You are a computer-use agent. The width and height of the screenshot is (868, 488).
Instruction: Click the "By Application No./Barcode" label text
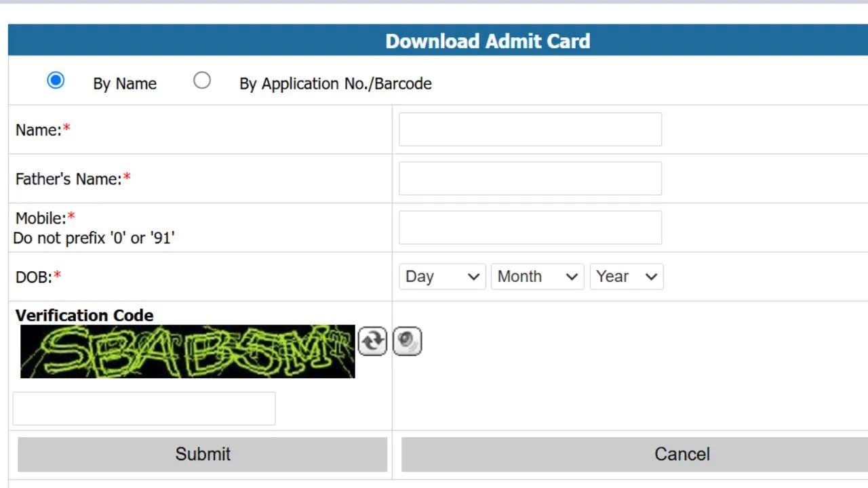click(335, 84)
